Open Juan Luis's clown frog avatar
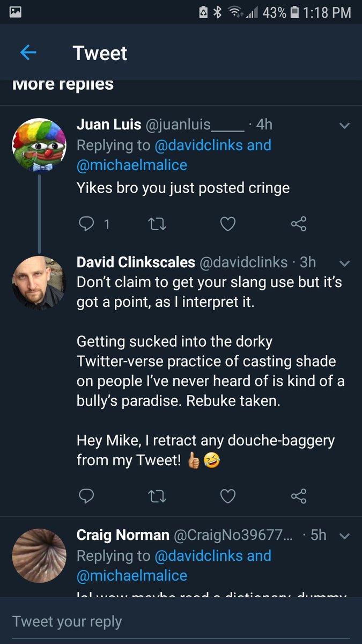 click(39, 144)
